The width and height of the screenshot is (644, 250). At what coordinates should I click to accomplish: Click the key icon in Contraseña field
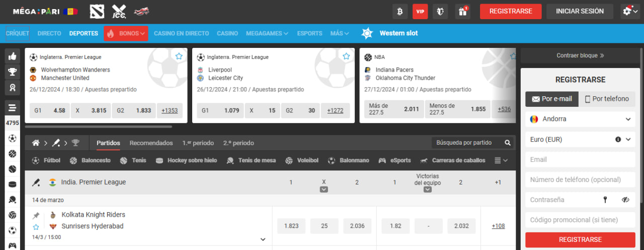click(605, 200)
